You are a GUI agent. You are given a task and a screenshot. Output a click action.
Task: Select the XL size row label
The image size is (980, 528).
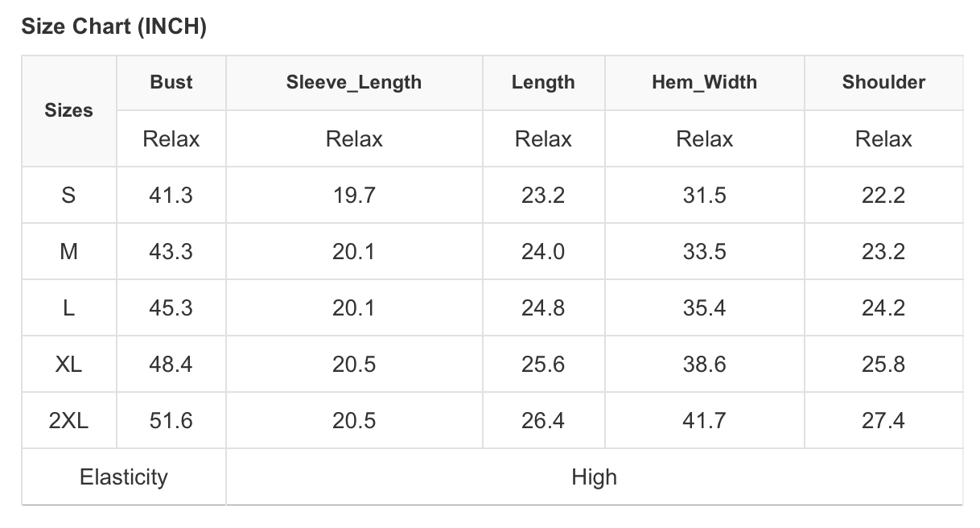click(x=68, y=364)
